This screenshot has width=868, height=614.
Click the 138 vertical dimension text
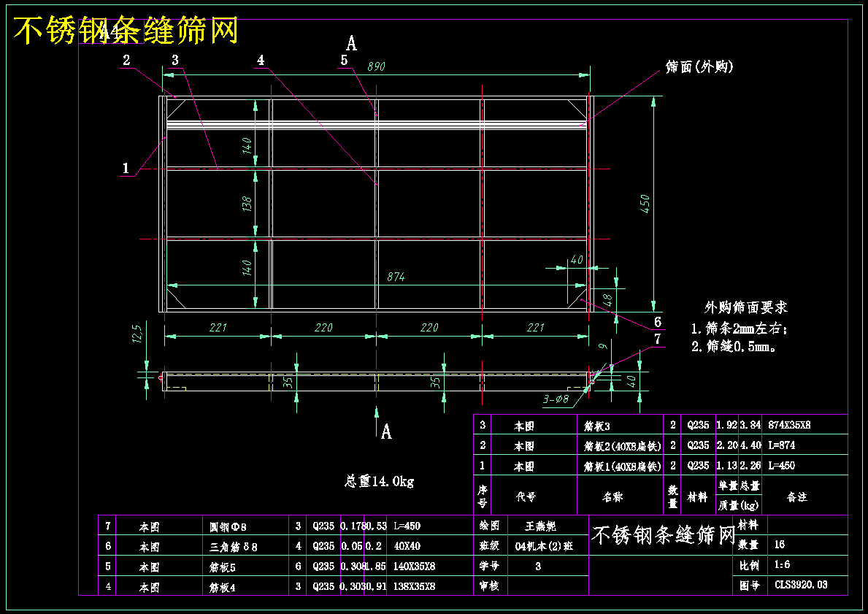point(247,204)
